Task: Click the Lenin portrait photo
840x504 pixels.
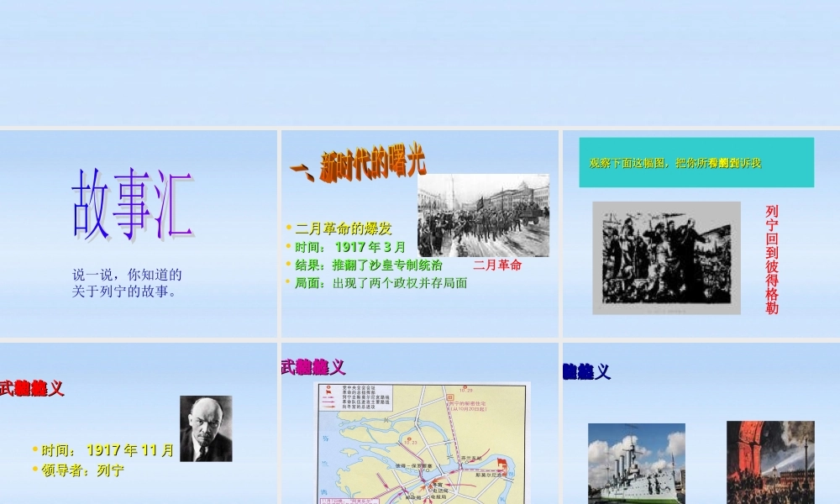Action: [207, 428]
